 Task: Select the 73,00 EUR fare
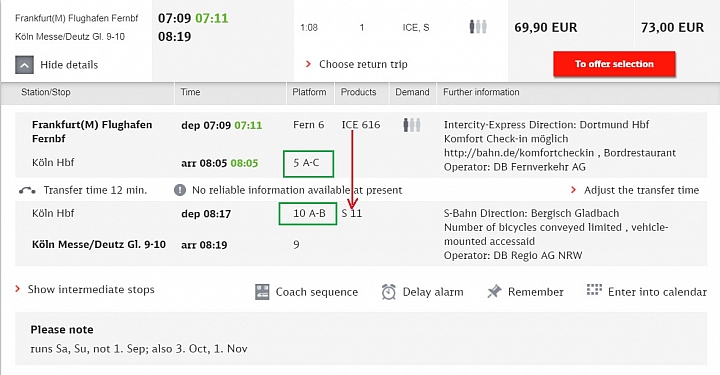point(672,28)
